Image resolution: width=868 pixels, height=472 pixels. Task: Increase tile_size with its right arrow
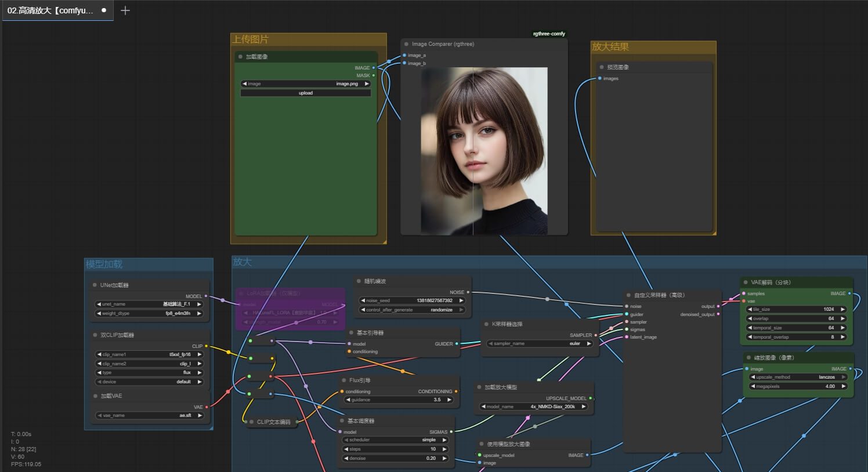point(843,309)
